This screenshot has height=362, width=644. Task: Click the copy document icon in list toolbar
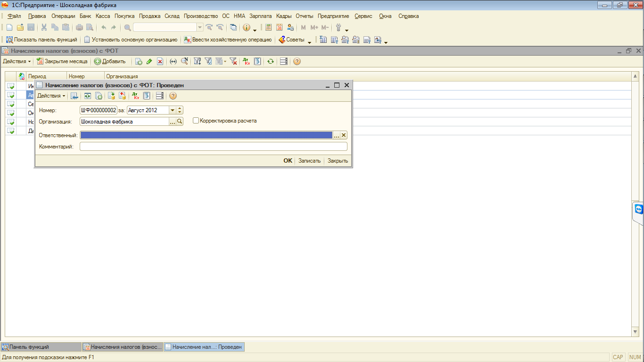click(x=139, y=61)
